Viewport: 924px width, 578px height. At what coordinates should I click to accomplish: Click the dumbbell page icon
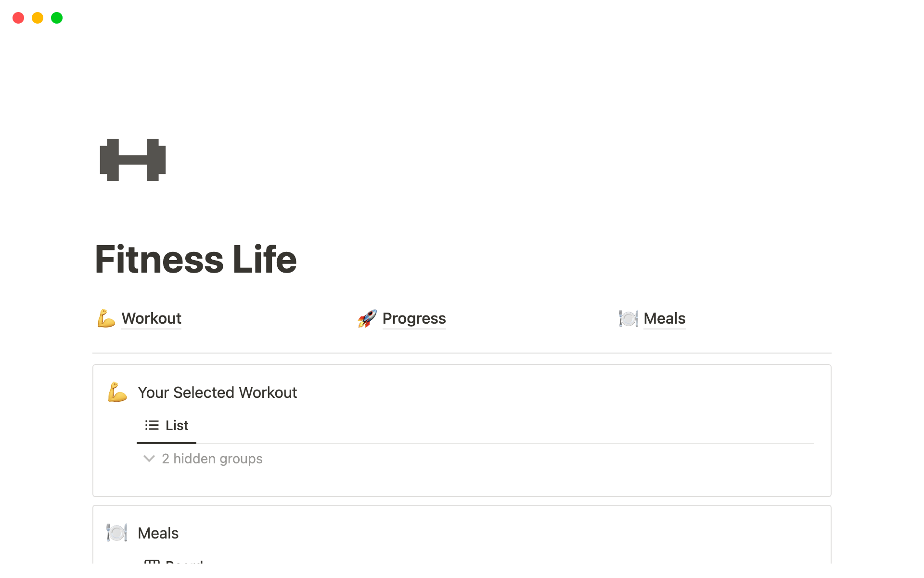click(133, 160)
